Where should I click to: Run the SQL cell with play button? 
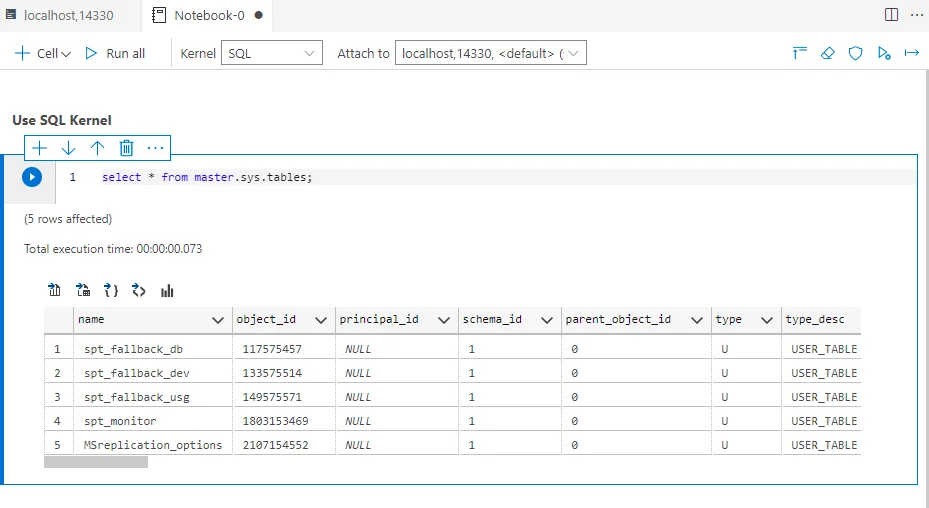tap(32, 177)
